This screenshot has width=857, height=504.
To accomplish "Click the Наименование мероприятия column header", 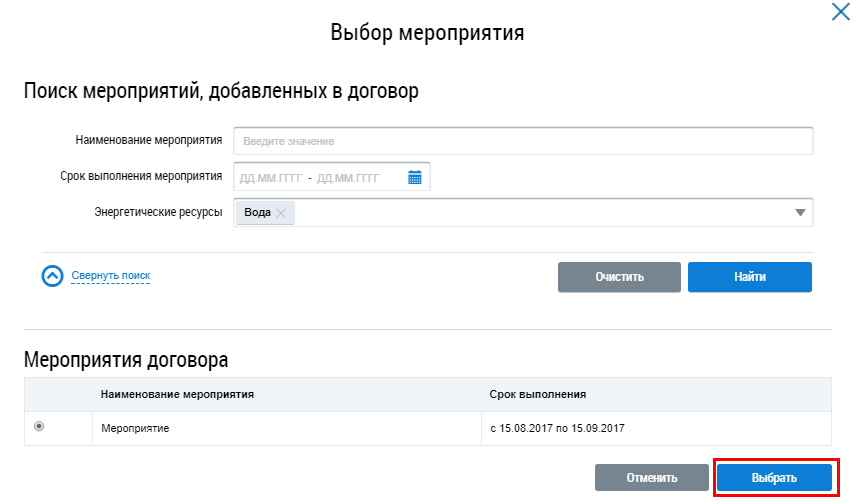I will [178, 394].
